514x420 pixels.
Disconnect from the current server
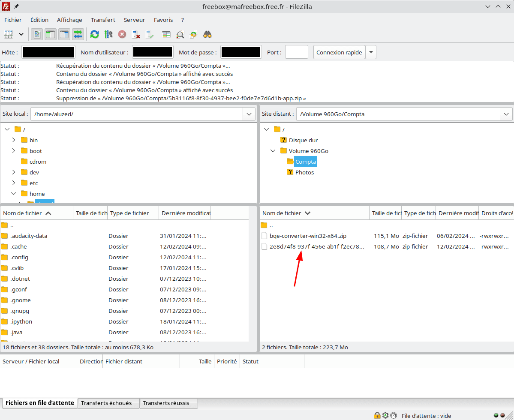136,34
